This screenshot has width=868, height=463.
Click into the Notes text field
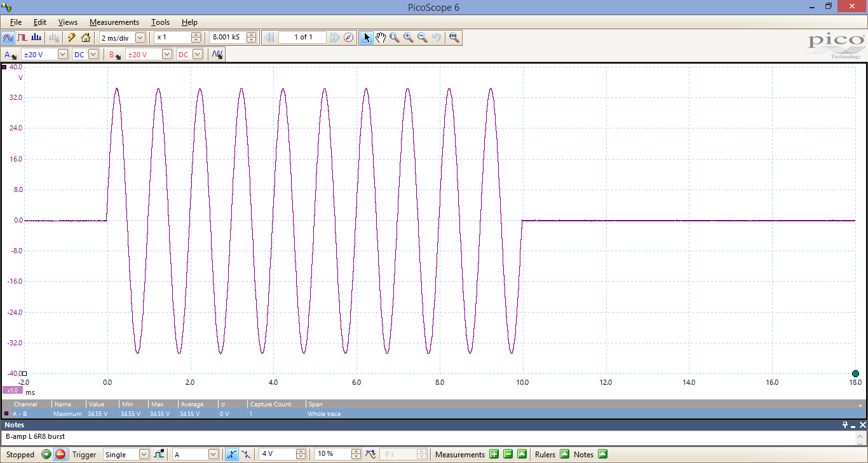(x=428, y=437)
